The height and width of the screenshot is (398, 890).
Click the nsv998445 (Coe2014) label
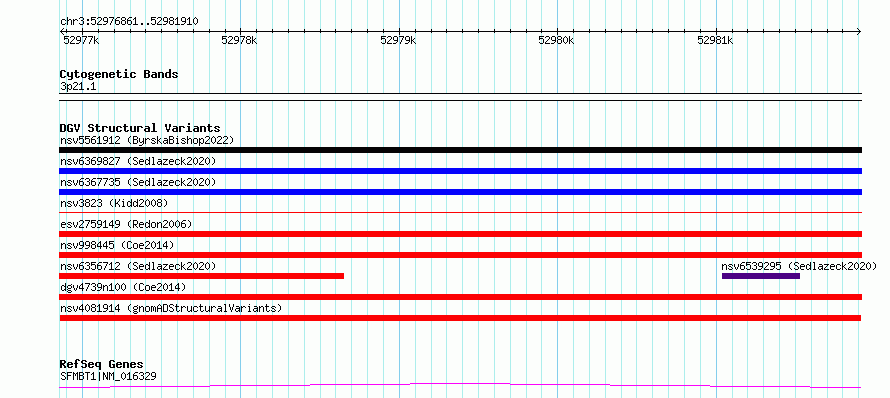click(117, 245)
